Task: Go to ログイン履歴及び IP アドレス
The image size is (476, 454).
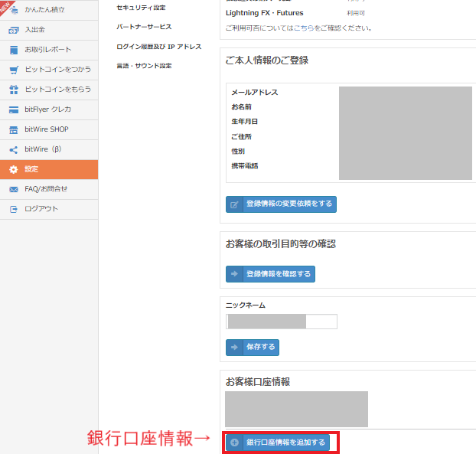Action: [158, 47]
